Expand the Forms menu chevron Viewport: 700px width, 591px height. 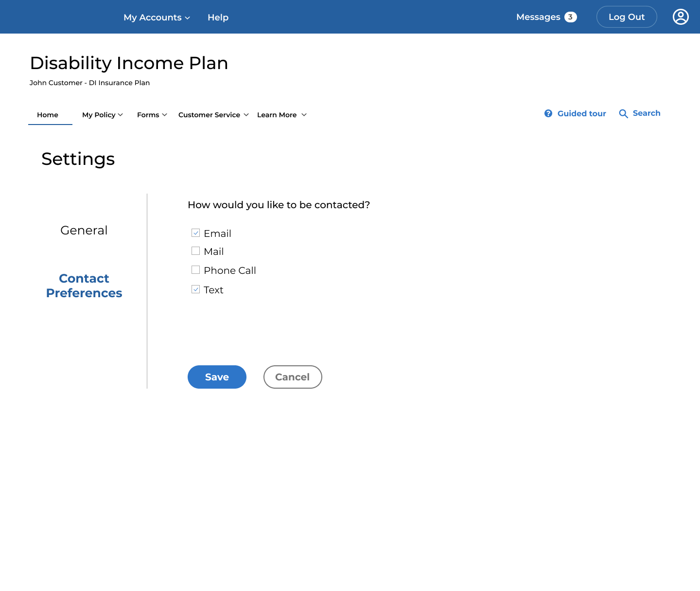tap(165, 115)
